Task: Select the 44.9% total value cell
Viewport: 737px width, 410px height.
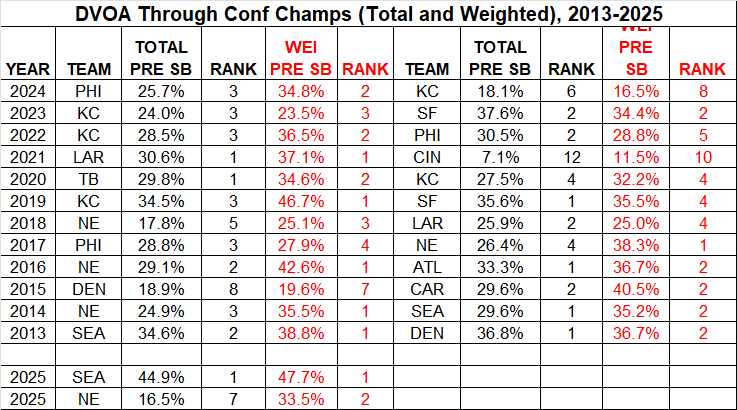Action: [x=161, y=377]
